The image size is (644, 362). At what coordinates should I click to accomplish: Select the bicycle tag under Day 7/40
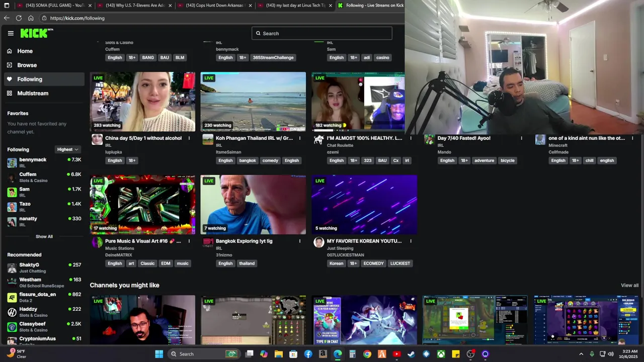point(507,160)
